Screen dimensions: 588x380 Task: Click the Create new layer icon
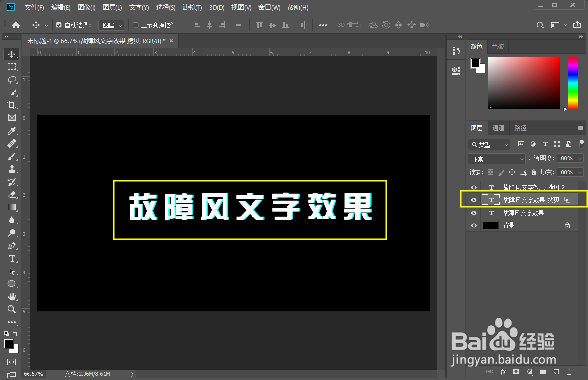point(556,372)
